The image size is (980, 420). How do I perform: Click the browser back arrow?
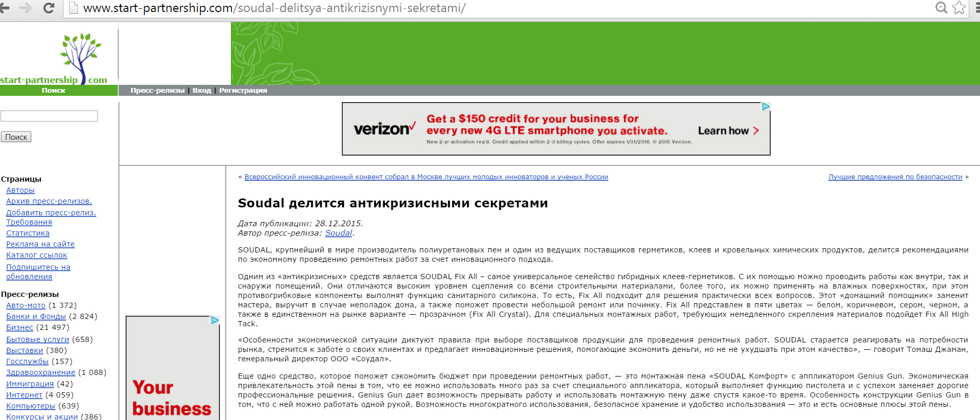click(5, 8)
